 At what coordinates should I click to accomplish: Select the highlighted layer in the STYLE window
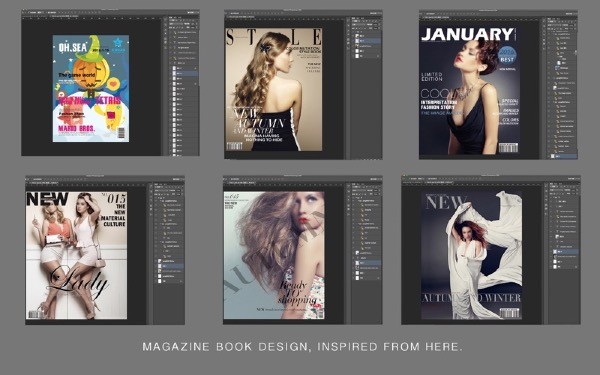(367, 41)
